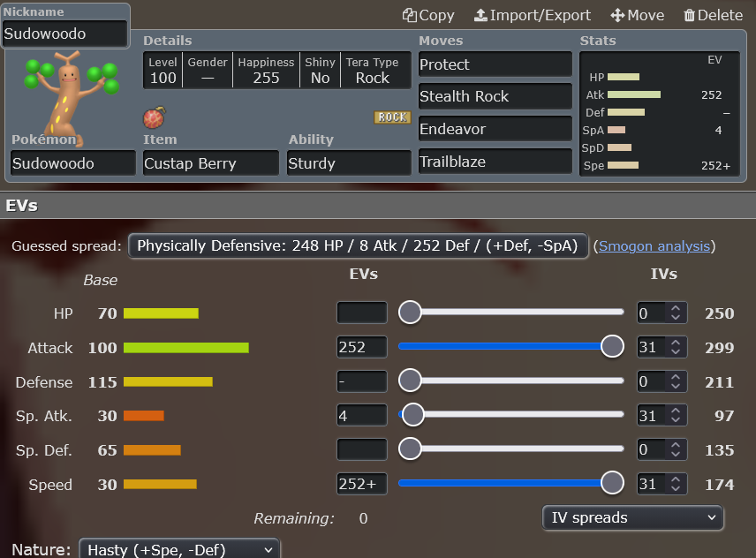Image resolution: width=756 pixels, height=558 pixels.
Task: Open the Nature dropdown showing Hasty
Action: (179, 548)
